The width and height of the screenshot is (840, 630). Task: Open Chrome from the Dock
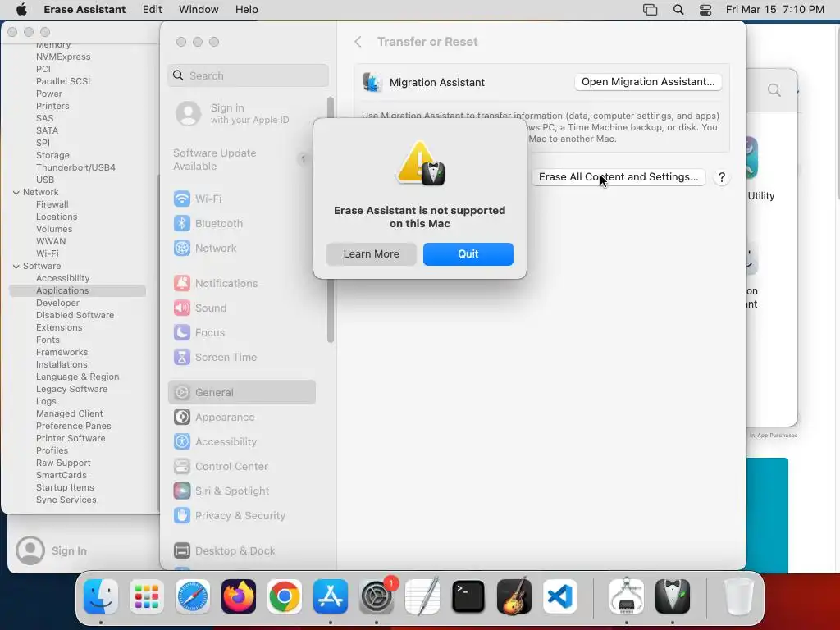(x=285, y=596)
